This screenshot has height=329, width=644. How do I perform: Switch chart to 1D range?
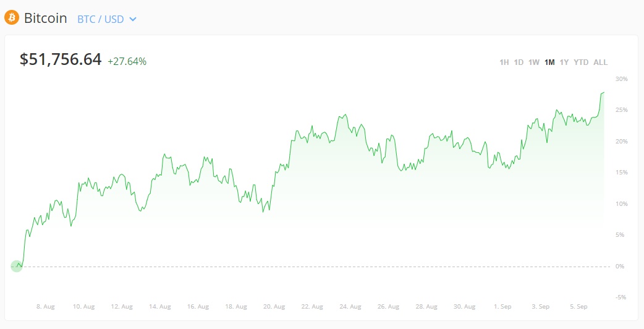coord(519,62)
